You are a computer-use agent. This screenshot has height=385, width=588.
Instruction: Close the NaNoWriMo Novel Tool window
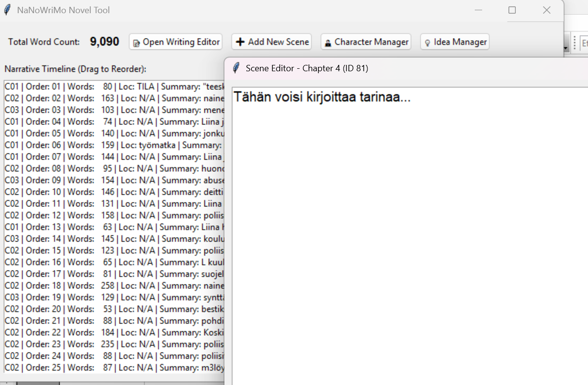547,10
